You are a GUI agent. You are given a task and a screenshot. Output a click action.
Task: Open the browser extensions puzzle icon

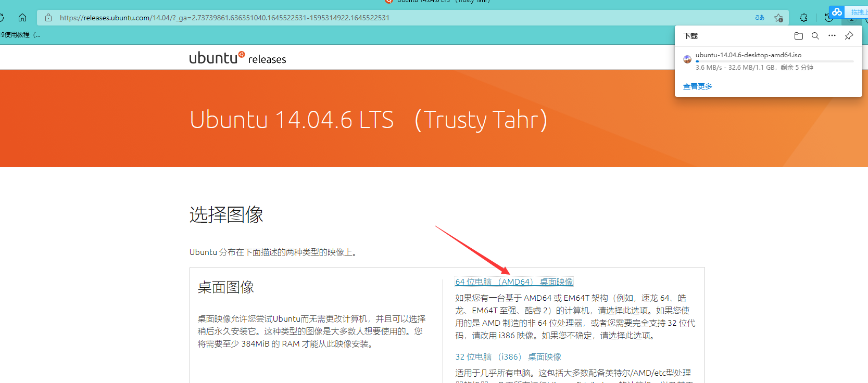coord(804,18)
